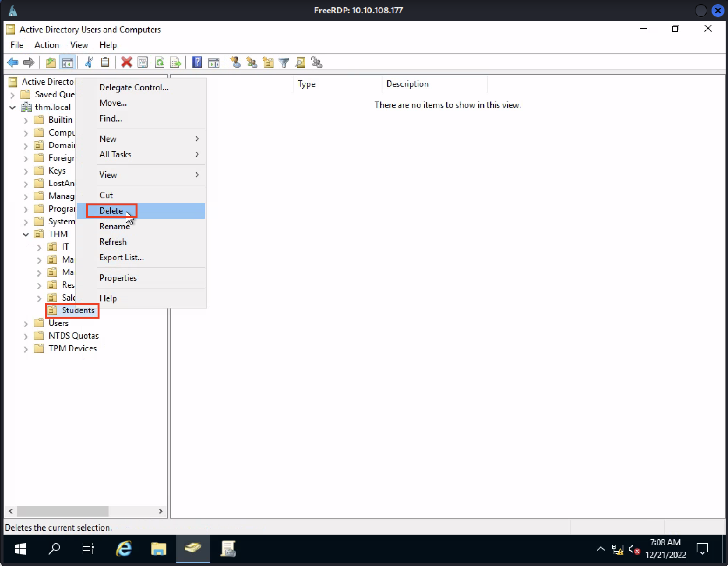Screen dimensions: 728x566
Task: Click the Description column header
Action: [x=435, y=84]
